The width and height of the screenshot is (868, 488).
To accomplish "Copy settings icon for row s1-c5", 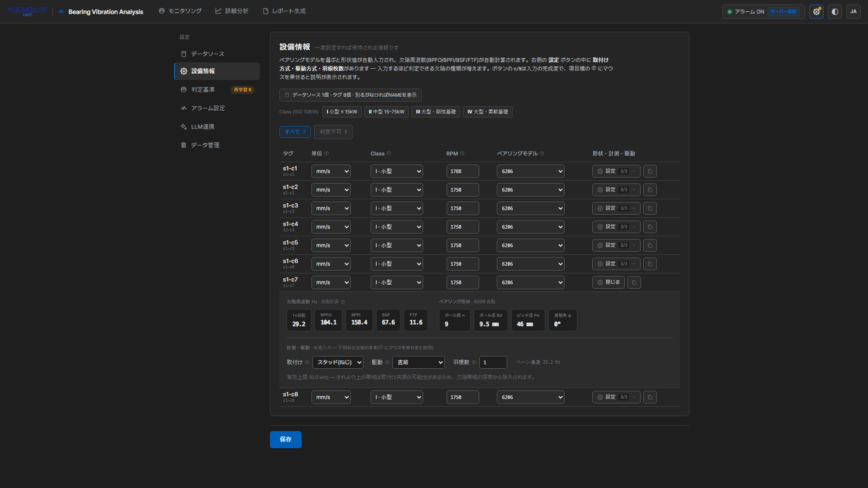I will (x=650, y=245).
